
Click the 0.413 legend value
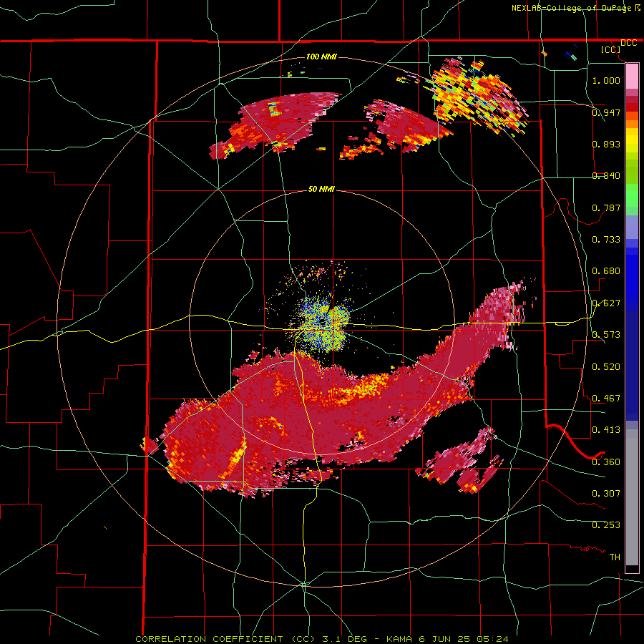606,430
